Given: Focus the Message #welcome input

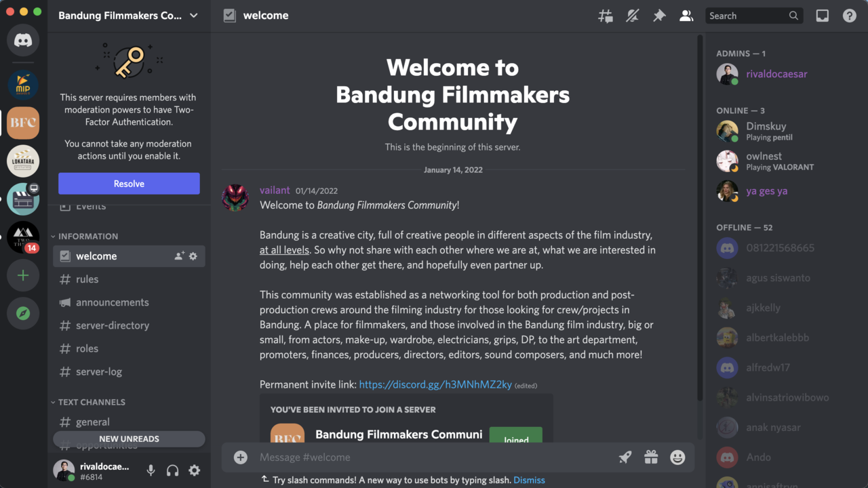Looking at the screenshot, I should click(x=434, y=457).
